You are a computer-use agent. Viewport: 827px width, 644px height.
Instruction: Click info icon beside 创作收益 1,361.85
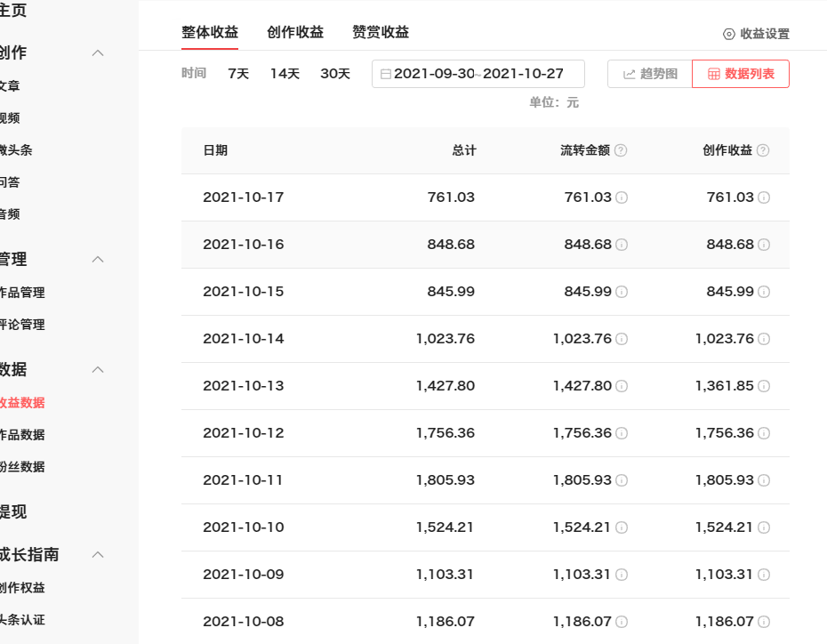pos(764,386)
